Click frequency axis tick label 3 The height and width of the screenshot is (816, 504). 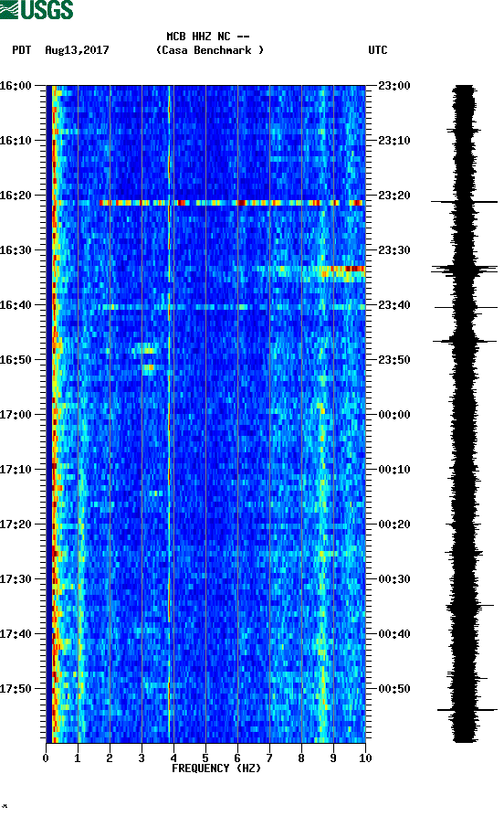[142, 758]
